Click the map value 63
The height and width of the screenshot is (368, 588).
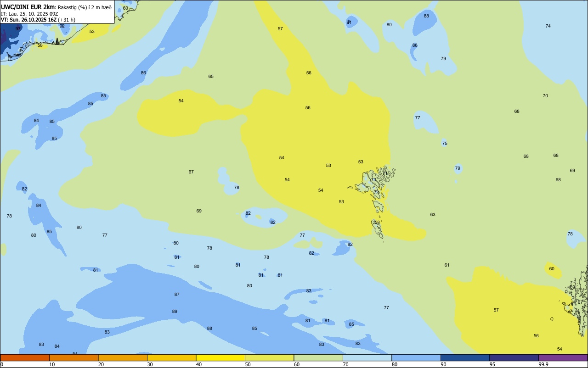point(433,215)
